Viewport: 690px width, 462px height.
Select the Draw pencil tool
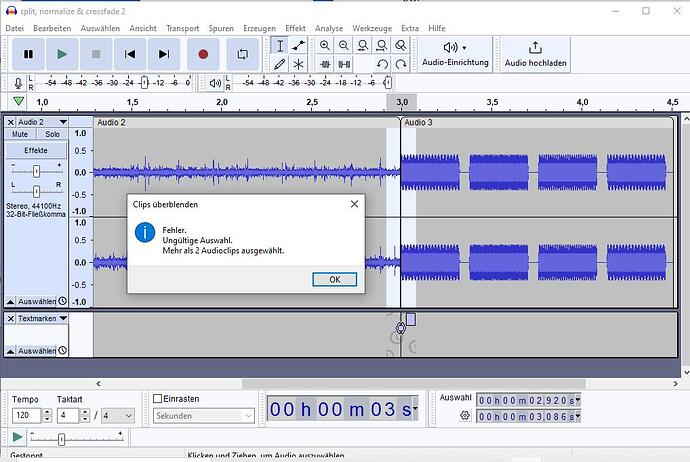pyautogui.click(x=280, y=64)
